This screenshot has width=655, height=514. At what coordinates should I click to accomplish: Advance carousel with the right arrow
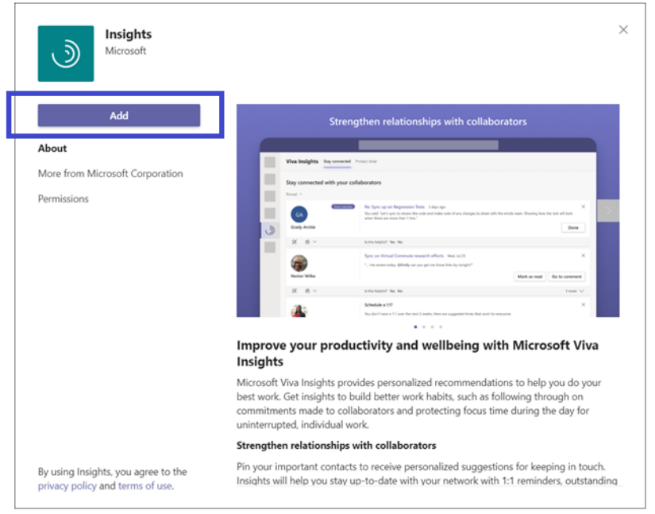(609, 211)
